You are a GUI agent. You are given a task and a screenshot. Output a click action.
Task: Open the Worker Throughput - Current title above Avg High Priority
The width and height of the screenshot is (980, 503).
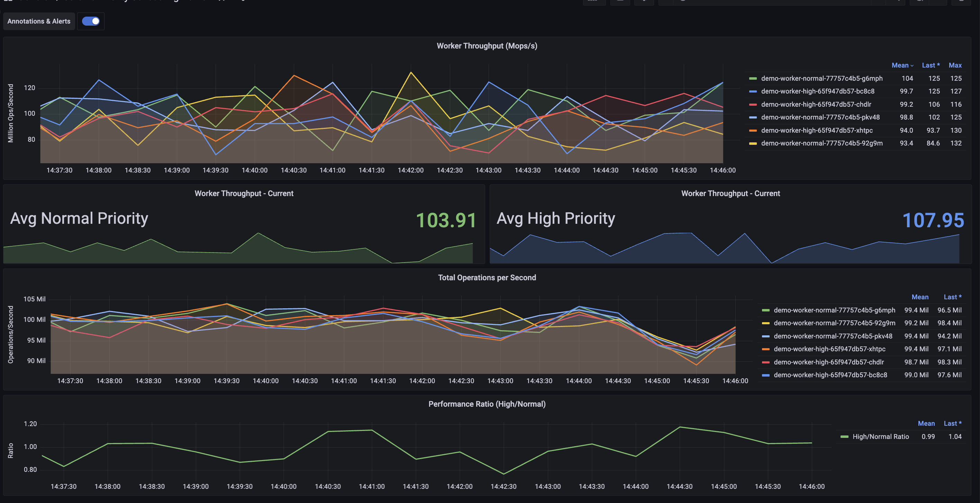730,193
